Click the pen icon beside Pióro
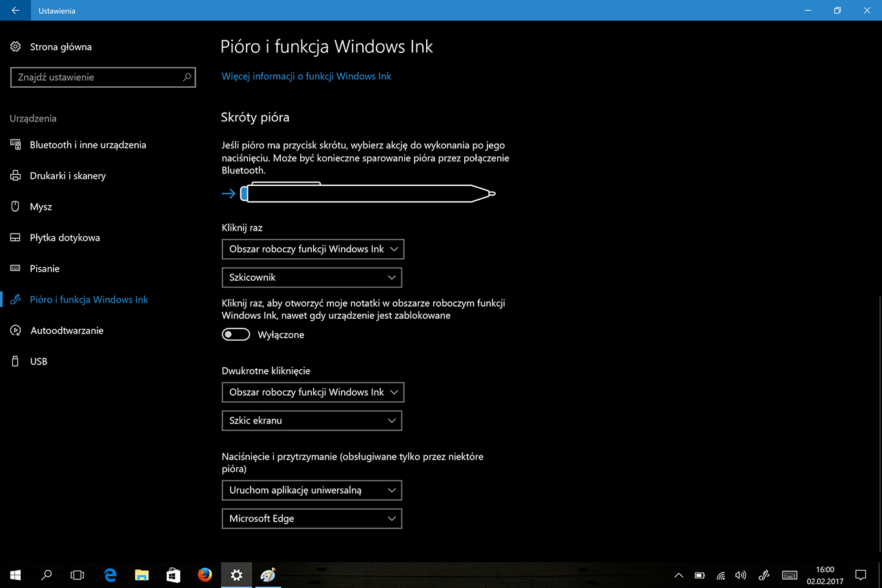The image size is (882, 588). (x=15, y=299)
